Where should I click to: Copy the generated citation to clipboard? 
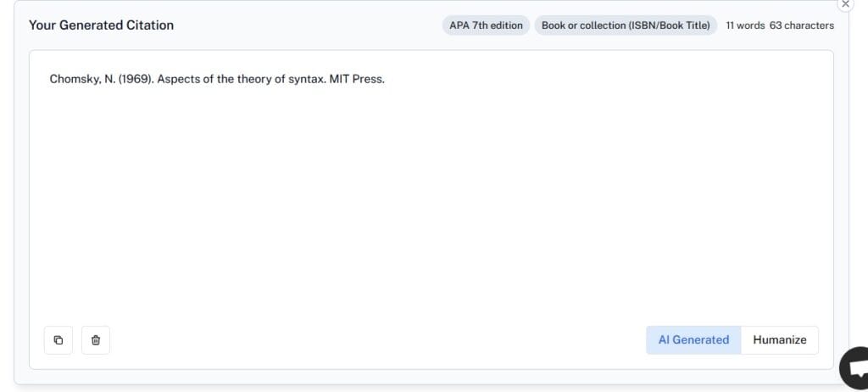[x=58, y=340]
